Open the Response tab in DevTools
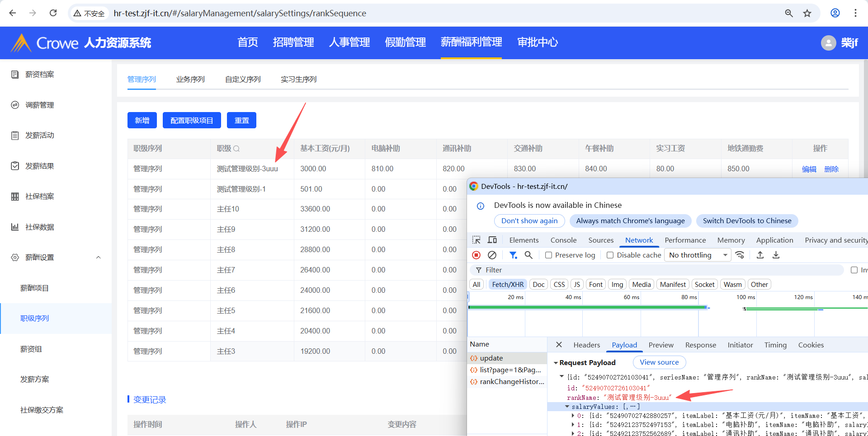Viewport: 868px width, 436px height. coord(700,345)
